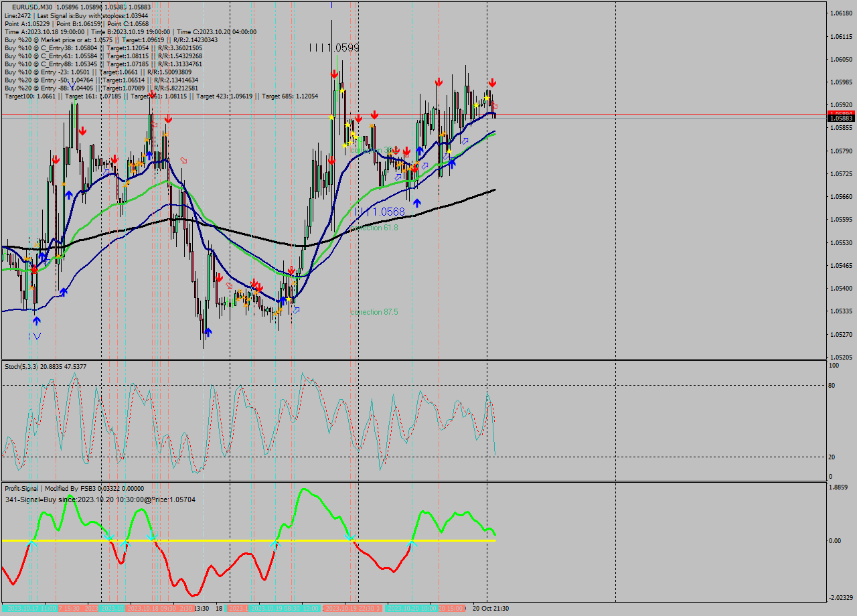This screenshot has height=616, width=857.
Task: Click the red down-arrow sell signal above the latest candles
Action: point(492,84)
